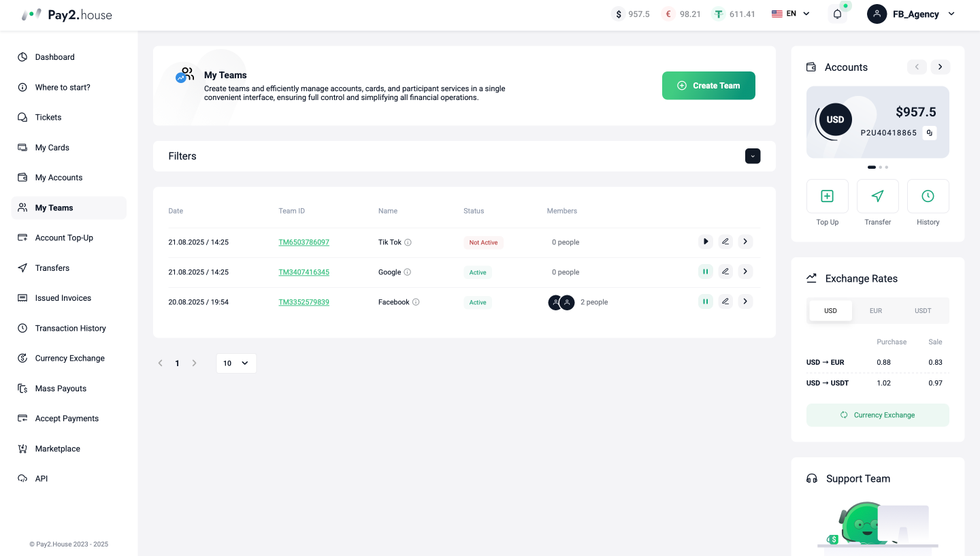Open team ID TM3352579839 link
Viewport: 980px width, 556px height.
coord(304,302)
